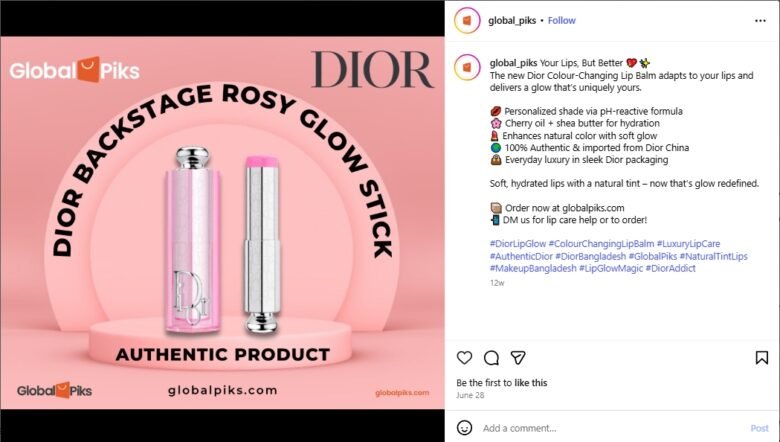
Task: Open the #MakeupBangladesh hashtag
Action: [x=533, y=268]
